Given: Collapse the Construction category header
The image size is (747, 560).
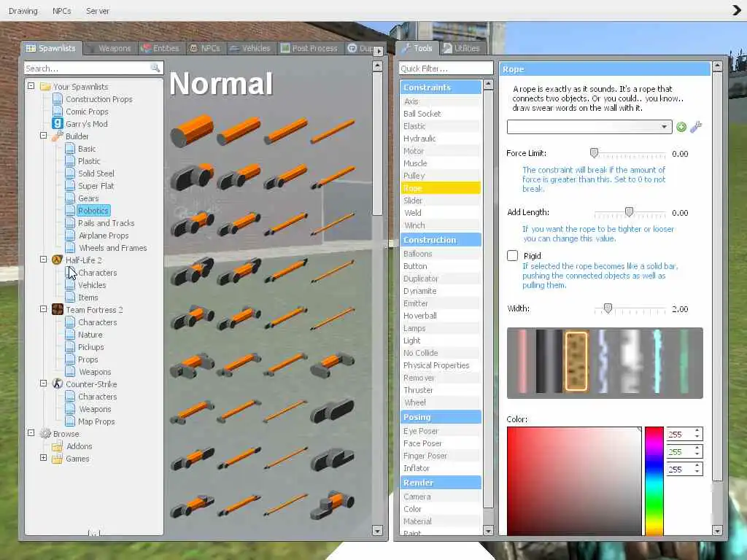Looking at the screenshot, I should [x=441, y=239].
